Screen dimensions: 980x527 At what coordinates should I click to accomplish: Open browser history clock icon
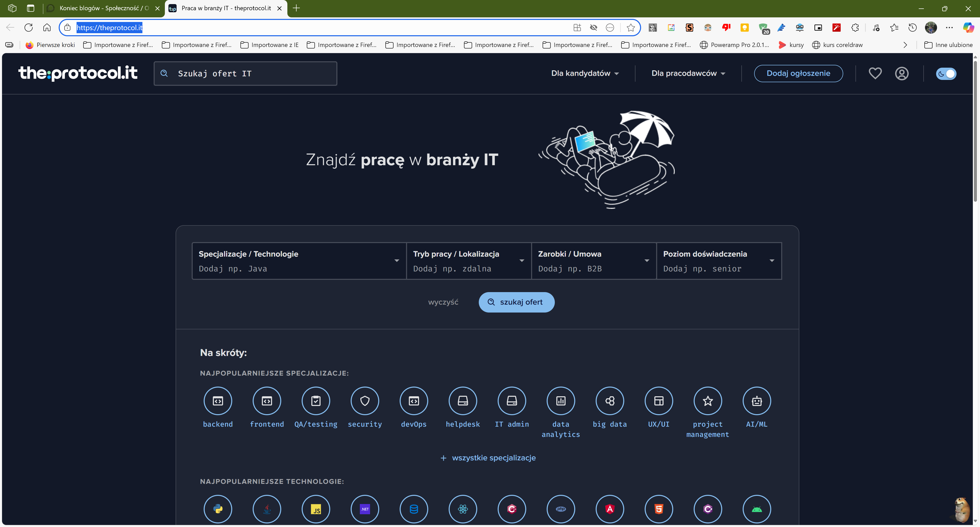pos(912,27)
